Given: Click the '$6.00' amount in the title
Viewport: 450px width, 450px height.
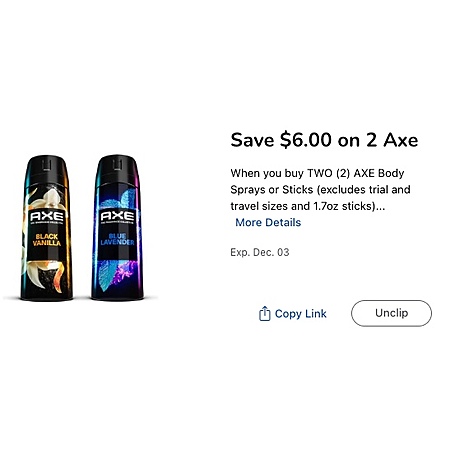Looking at the screenshot, I should tap(306, 140).
